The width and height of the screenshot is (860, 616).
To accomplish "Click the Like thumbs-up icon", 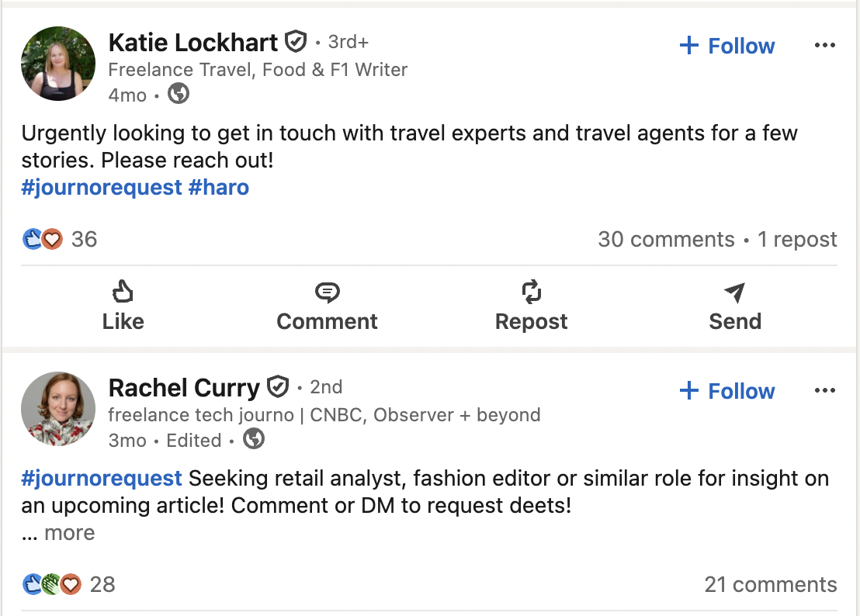I will pos(123,292).
